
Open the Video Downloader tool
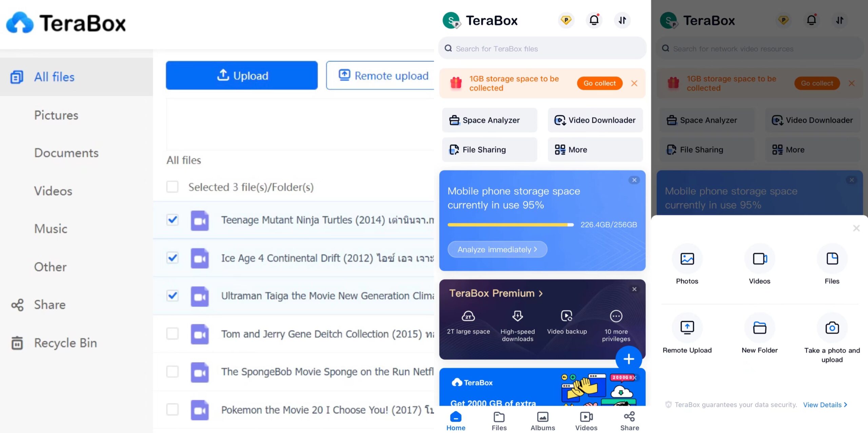coord(595,120)
